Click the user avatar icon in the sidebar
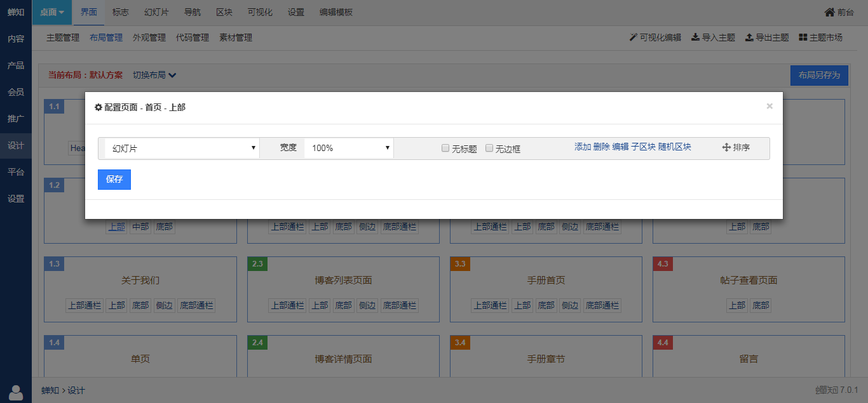868x403 pixels. [x=16, y=392]
